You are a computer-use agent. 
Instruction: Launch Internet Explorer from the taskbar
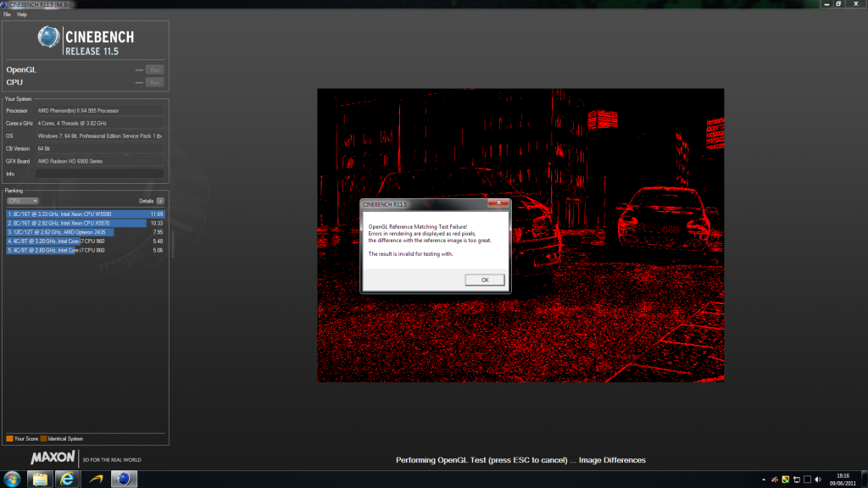click(x=67, y=480)
